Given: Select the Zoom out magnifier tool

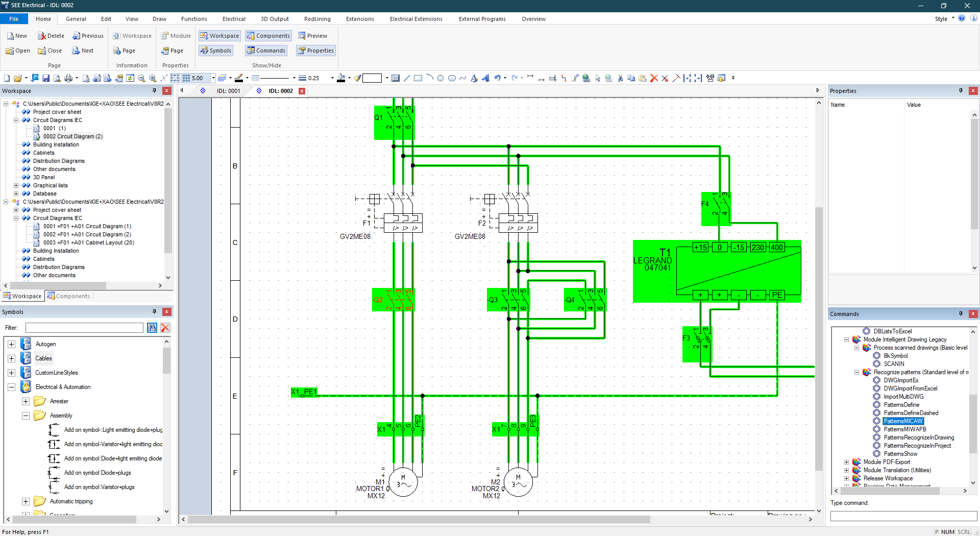Looking at the screenshot, I should [141, 78].
